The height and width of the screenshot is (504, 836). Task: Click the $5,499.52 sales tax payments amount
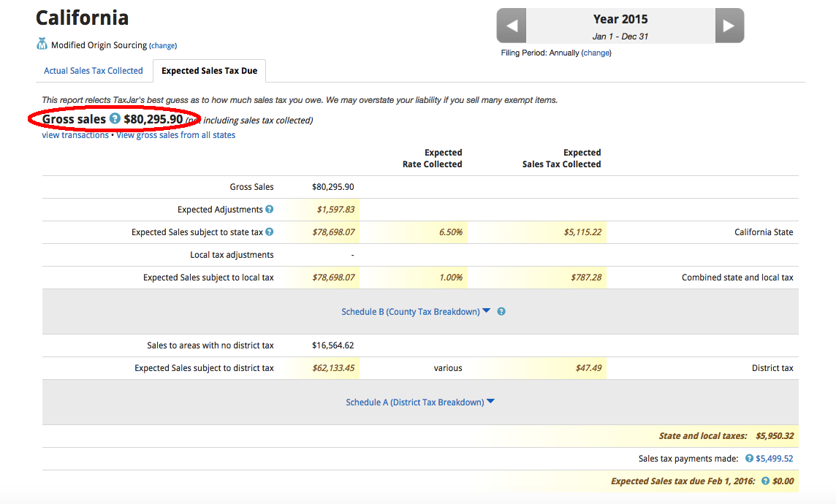[775, 458]
